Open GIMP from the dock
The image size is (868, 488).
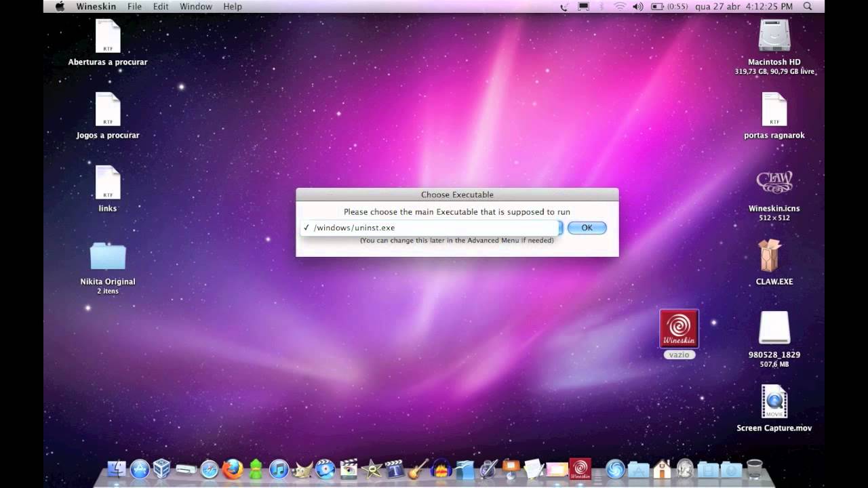point(302,469)
